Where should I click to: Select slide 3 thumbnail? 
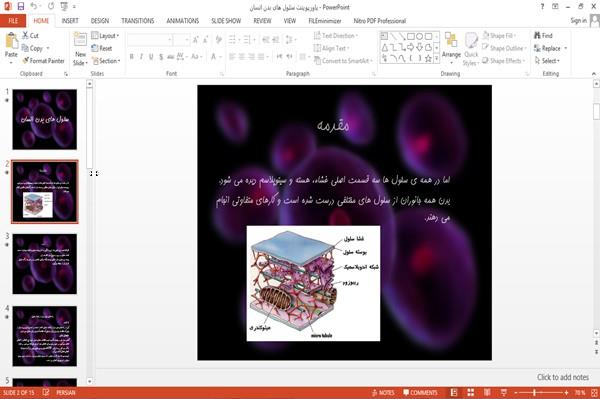pyautogui.click(x=45, y=264)
